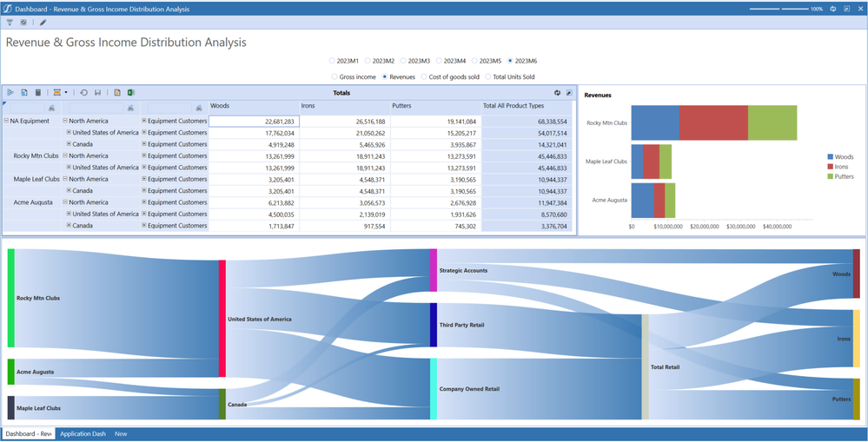Screen dimensions: 868x442
Task: Click the save disk icon in grid toolbar
Action: point(98,93)
